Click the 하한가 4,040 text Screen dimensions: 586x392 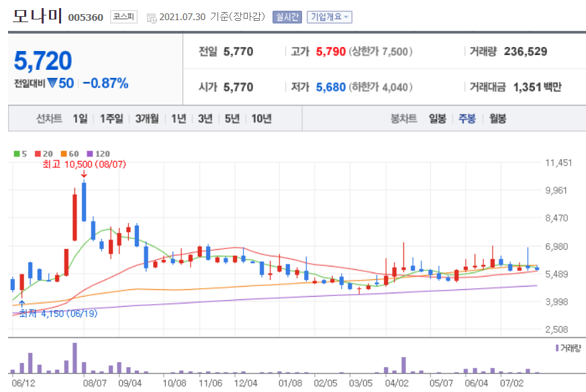click(x=381, y=87)
